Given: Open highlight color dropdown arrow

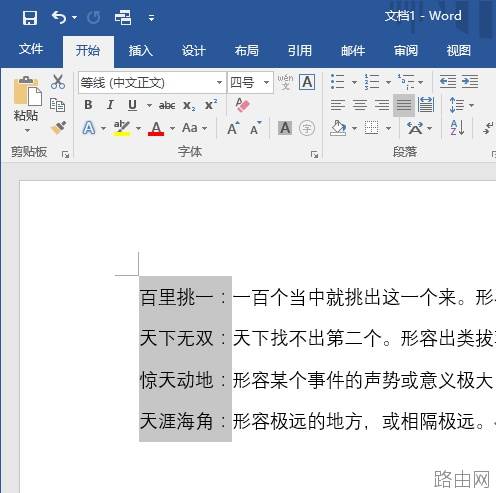Looking at the screenshot, I should point(138,128).
